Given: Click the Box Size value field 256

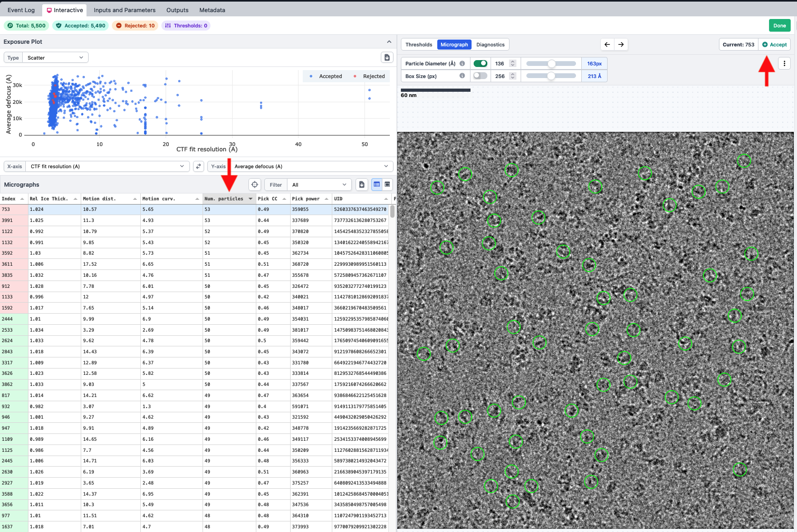Looking at the screenshot, I should pyautogui.click(x=500, y=76).
